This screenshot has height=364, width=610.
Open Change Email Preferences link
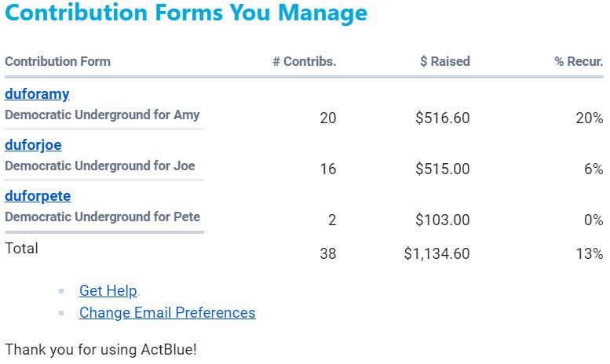coord(167,313)
